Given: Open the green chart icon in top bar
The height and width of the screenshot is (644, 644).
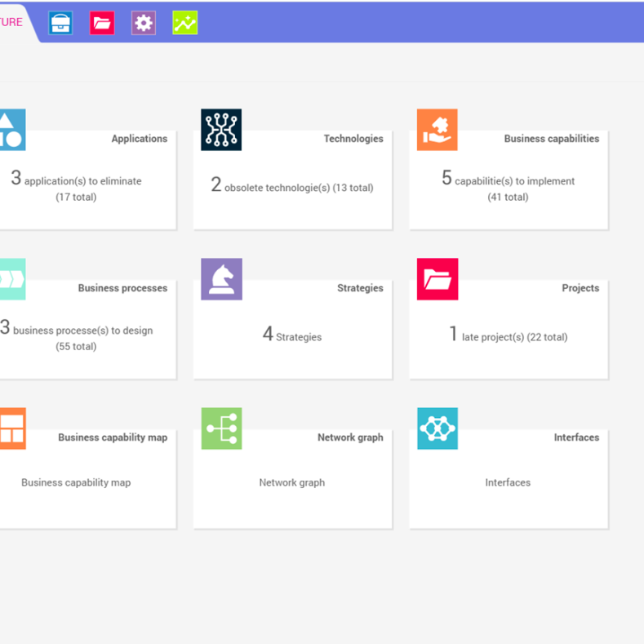Looking at the screenshot, I should (185, 23).
